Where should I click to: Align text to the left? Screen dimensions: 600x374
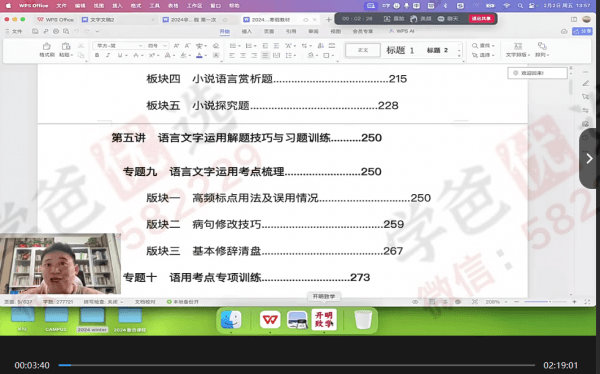(232, 56)
